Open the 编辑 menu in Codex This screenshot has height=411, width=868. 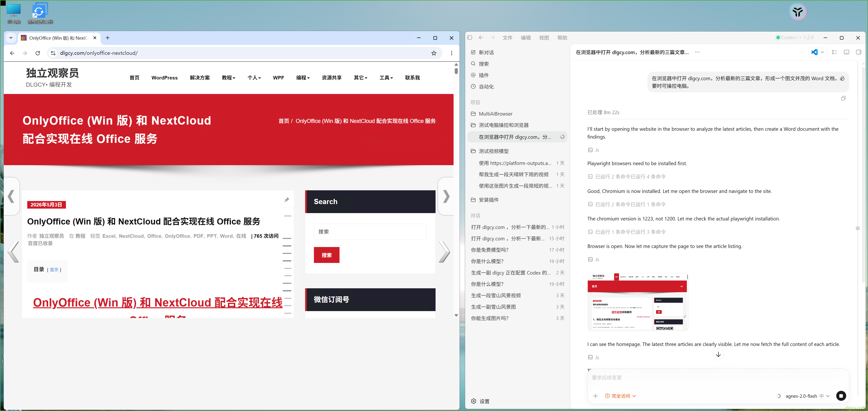click(x=526, y=38)
